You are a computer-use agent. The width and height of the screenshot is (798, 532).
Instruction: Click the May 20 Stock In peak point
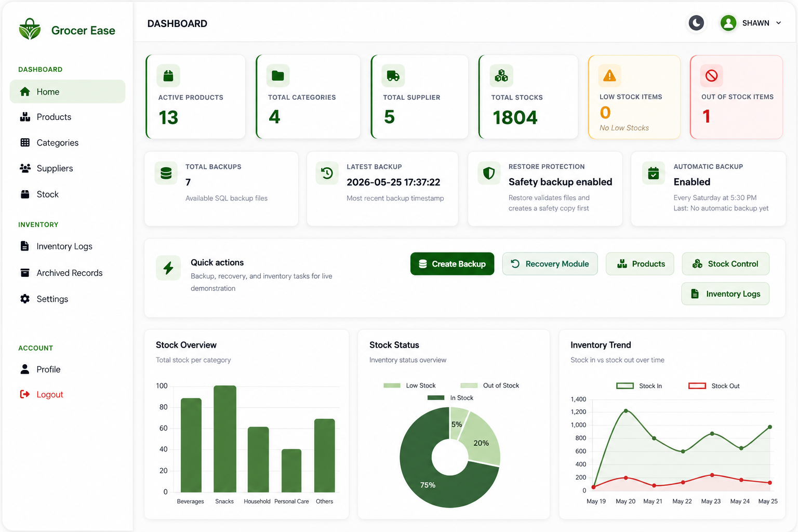pyautogui.click(x=626, y=410)
